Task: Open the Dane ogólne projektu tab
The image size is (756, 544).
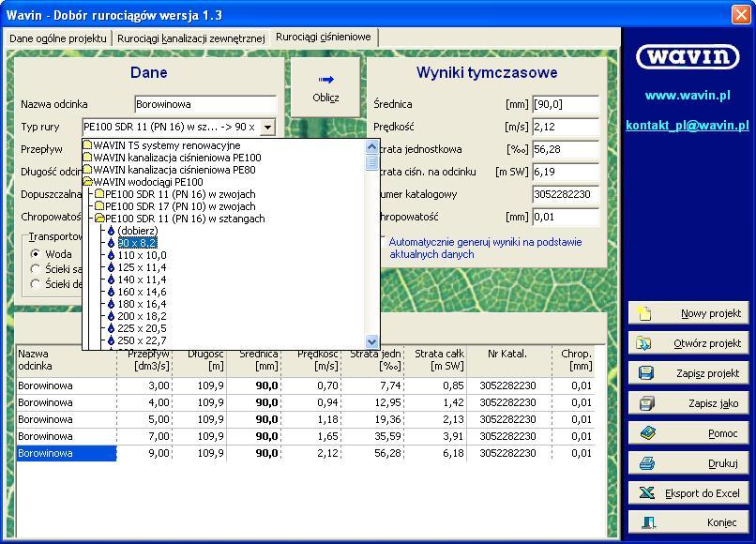Action: click(x=58, y=38)
